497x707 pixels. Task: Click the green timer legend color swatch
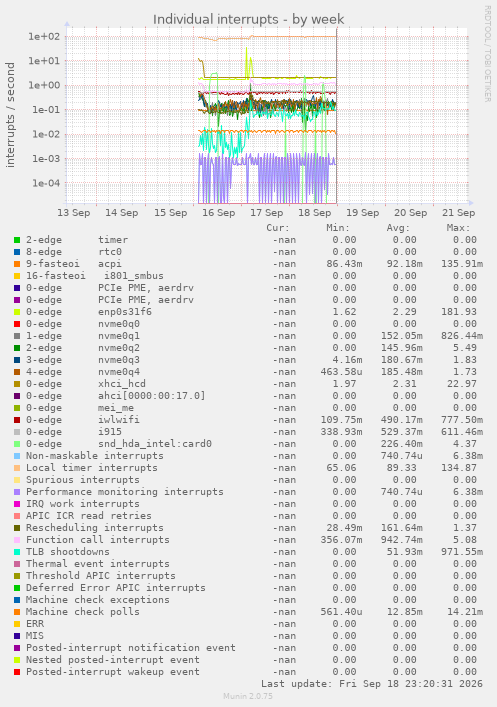17,240
